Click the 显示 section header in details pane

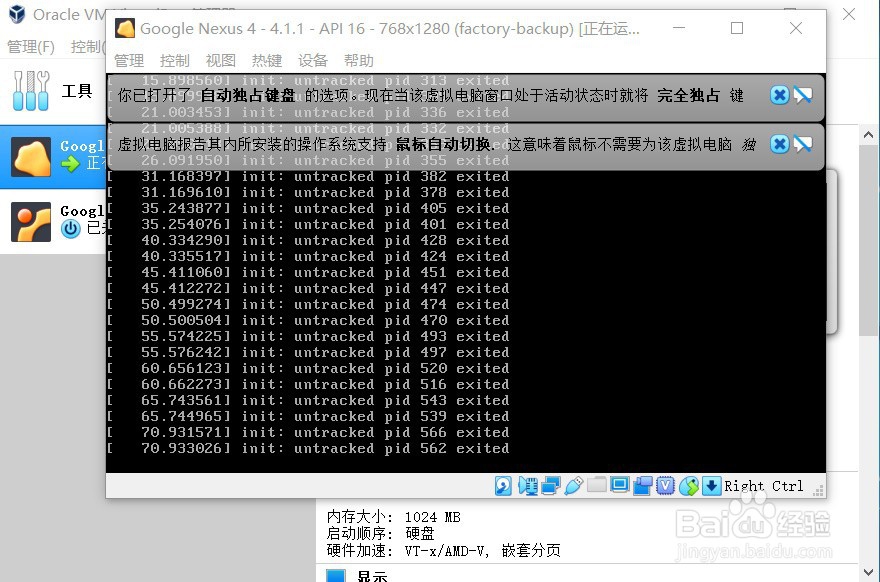tap(372, 576)
